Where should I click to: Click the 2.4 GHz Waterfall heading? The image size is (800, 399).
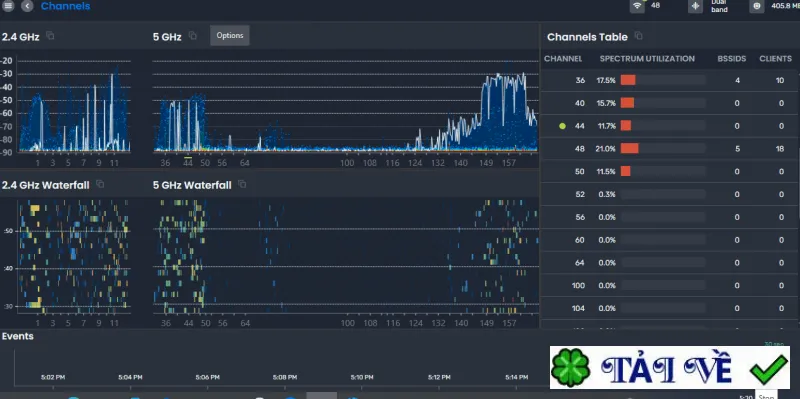(x=45, y=185)
